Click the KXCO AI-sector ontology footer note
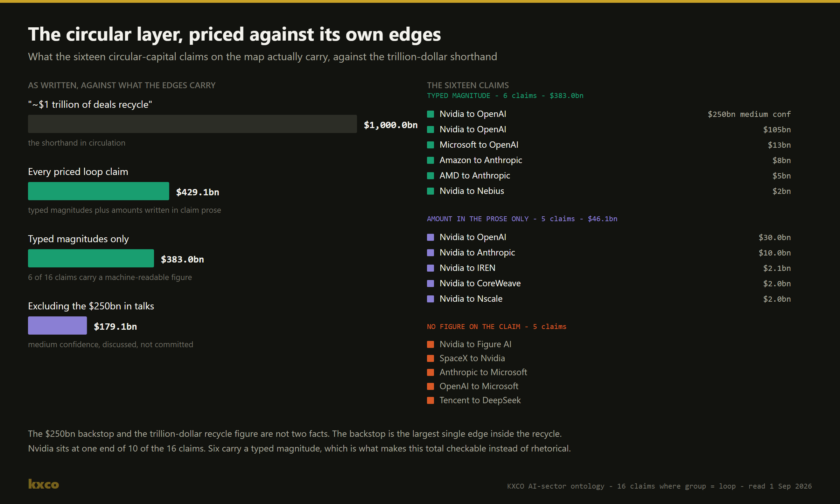The width and height of the screenshot is (840, 504). (659, 486)
